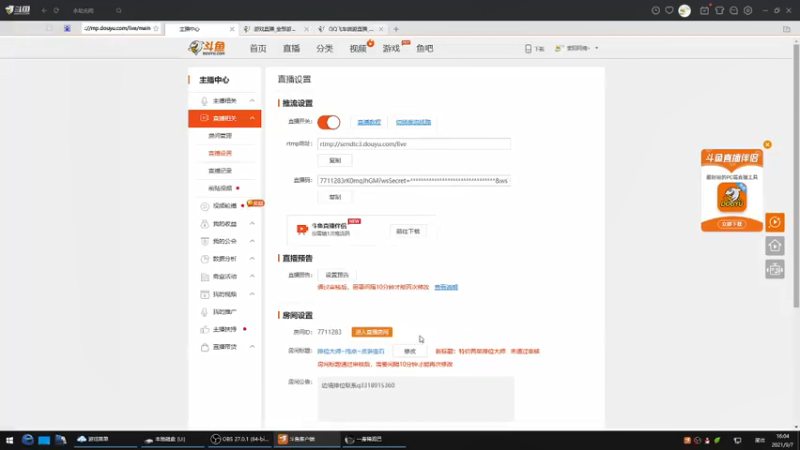Open 视频轮播 in the sidebar

click(x=225, y=206)
